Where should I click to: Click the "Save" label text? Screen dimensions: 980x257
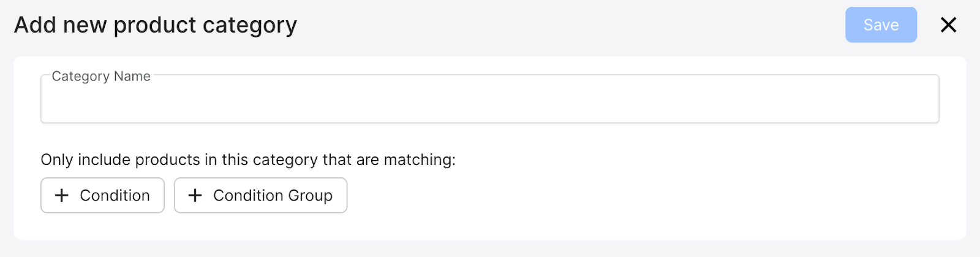881,25
